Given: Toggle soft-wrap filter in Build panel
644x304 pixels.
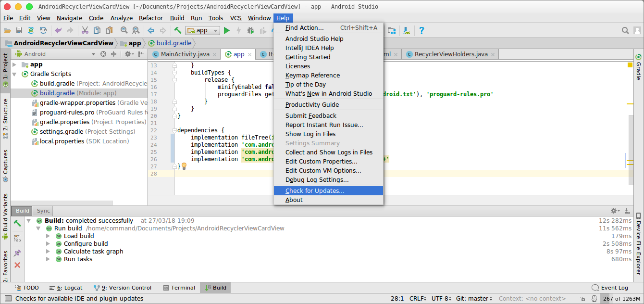Looking at the screenshot, I should (x=17, y=238).
